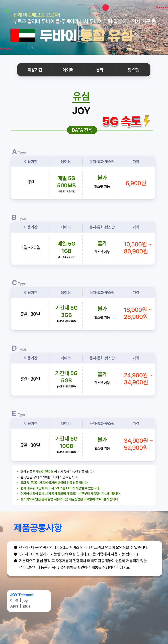The height and width of the screenshot is (644, 168).
Task: Click the red wavy line at top-right corner
Action: pos(162,7)
